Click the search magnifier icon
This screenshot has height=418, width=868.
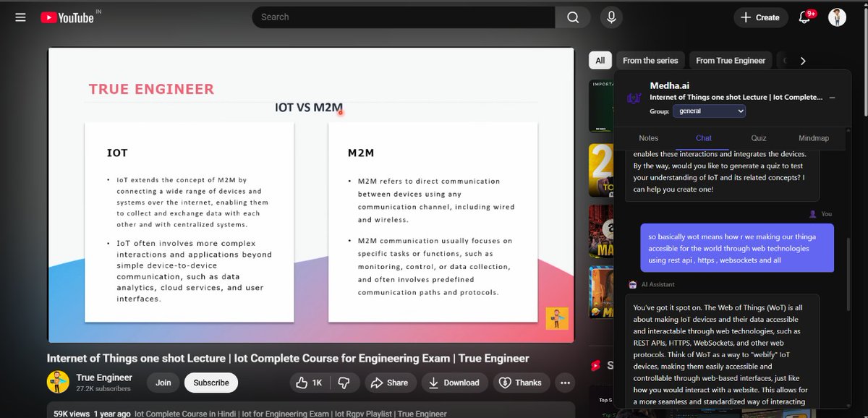click(x=571, y=16)
